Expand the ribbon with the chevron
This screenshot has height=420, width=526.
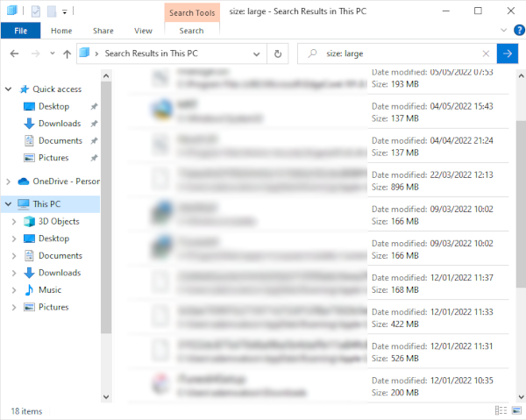503,30
